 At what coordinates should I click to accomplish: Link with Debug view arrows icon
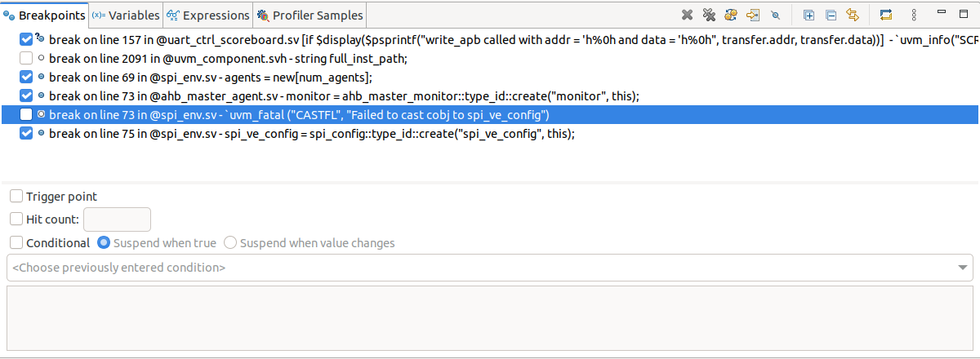[853, 15]
